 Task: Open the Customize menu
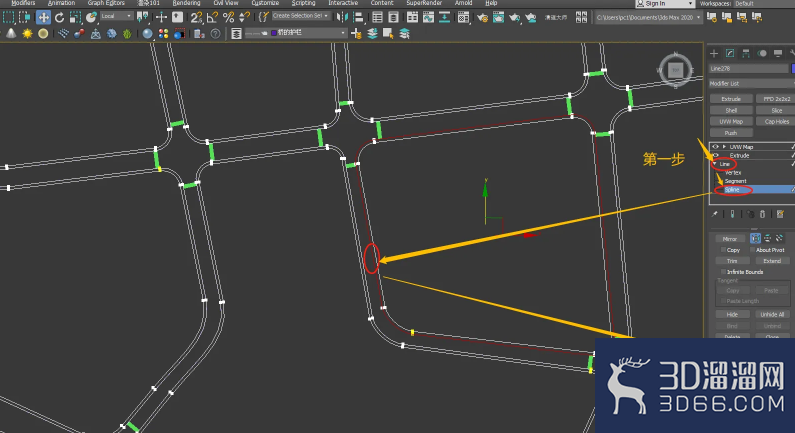[x=265, y=3]
